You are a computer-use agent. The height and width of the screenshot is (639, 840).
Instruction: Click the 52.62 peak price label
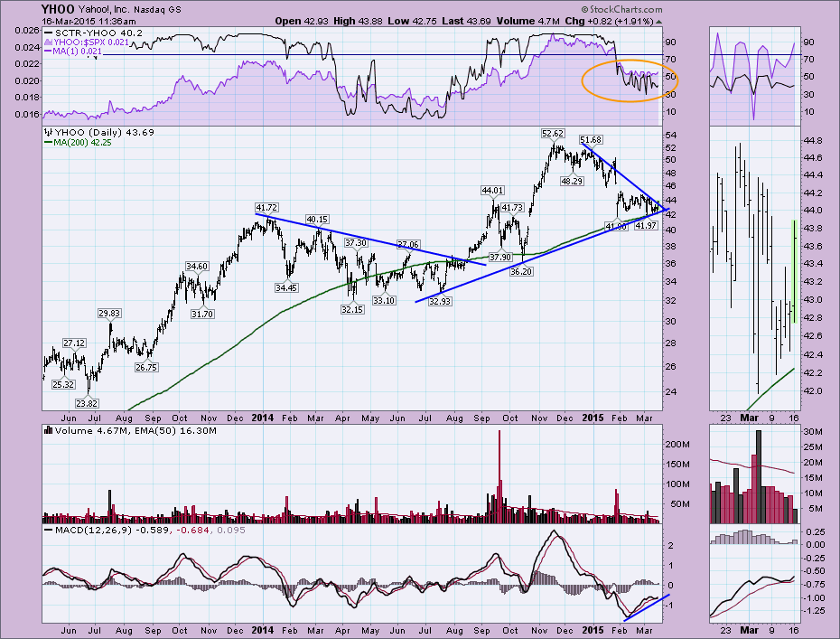pos(553,134)
